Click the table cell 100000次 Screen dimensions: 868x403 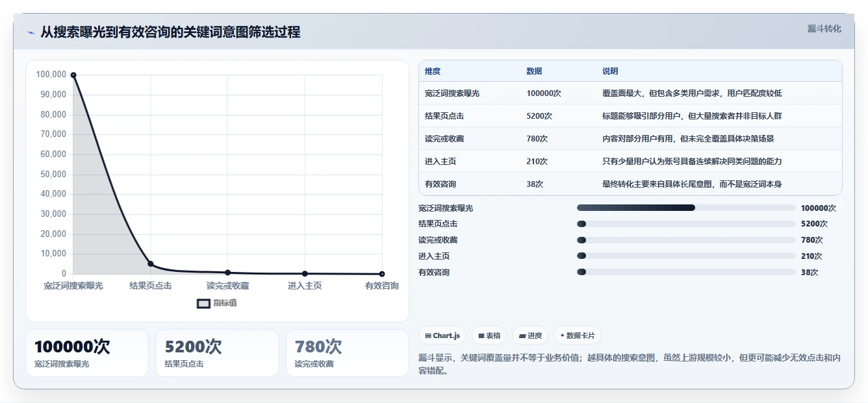[544, 93]
